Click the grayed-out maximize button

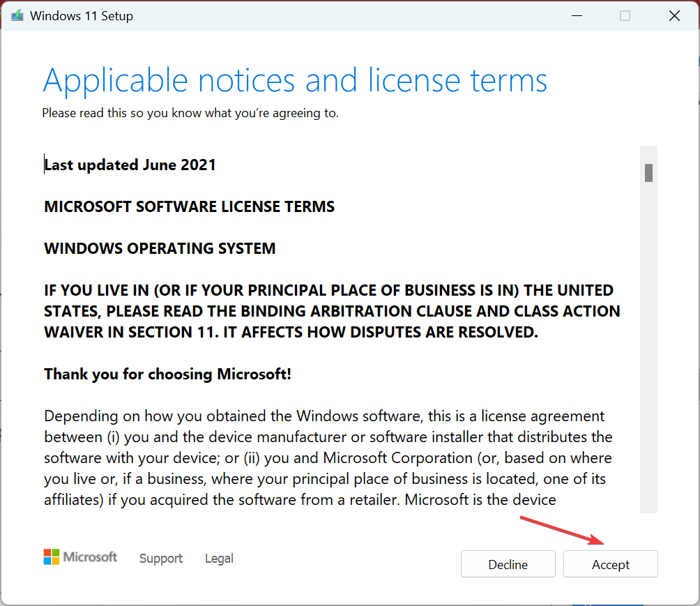(x=625, y=15)
